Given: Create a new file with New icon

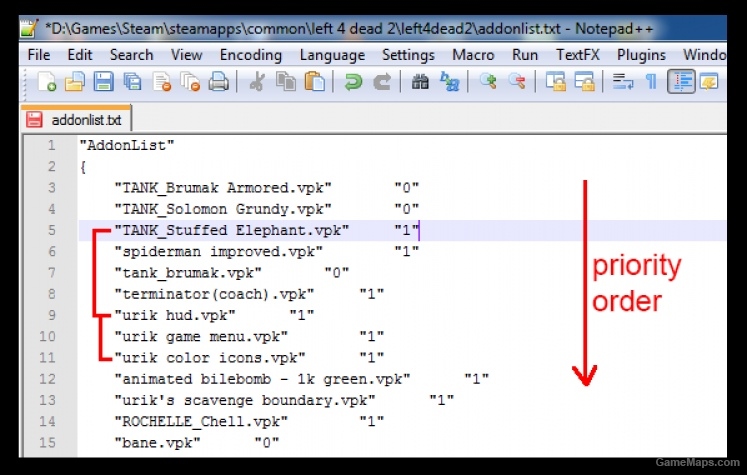Looking at the screenshot, I should [47, 81].
